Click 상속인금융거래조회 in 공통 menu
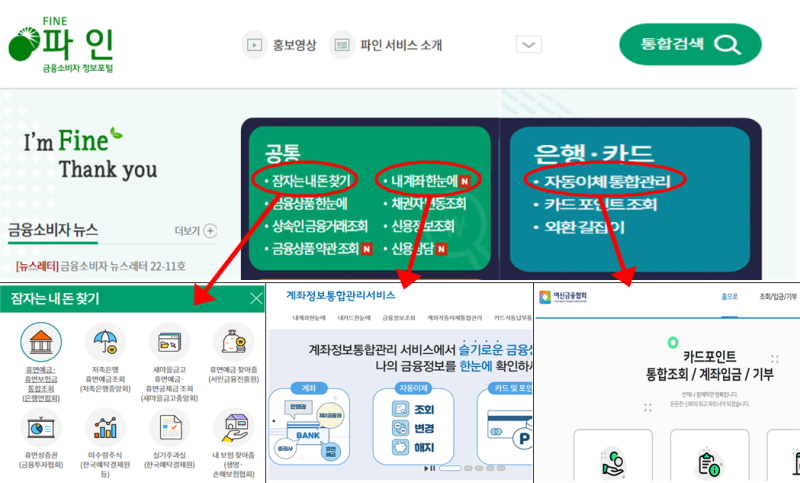The image size is (800, 483). (319, 226)
